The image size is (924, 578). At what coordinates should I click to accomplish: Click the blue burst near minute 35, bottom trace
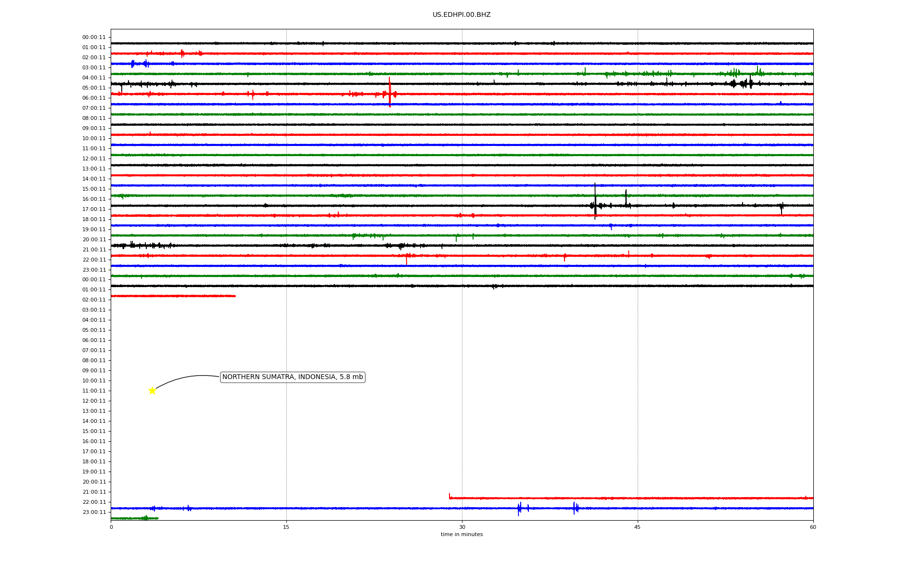[x=519, y=508]
